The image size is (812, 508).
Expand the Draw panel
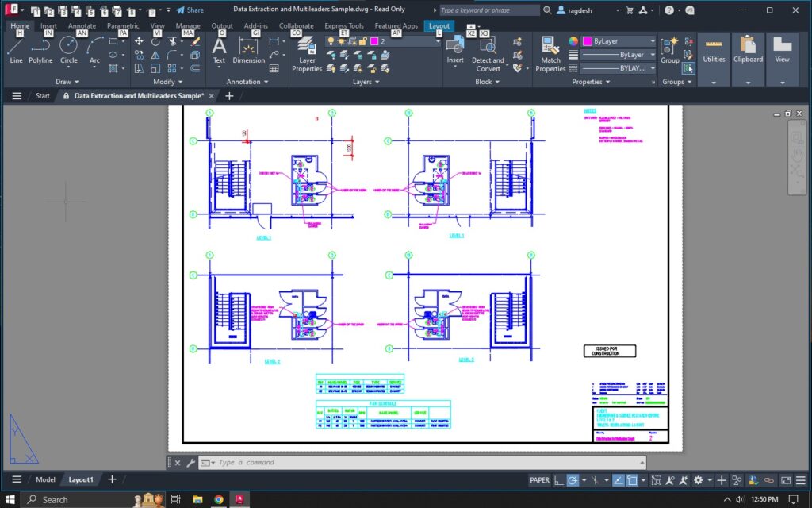point(67,82)
